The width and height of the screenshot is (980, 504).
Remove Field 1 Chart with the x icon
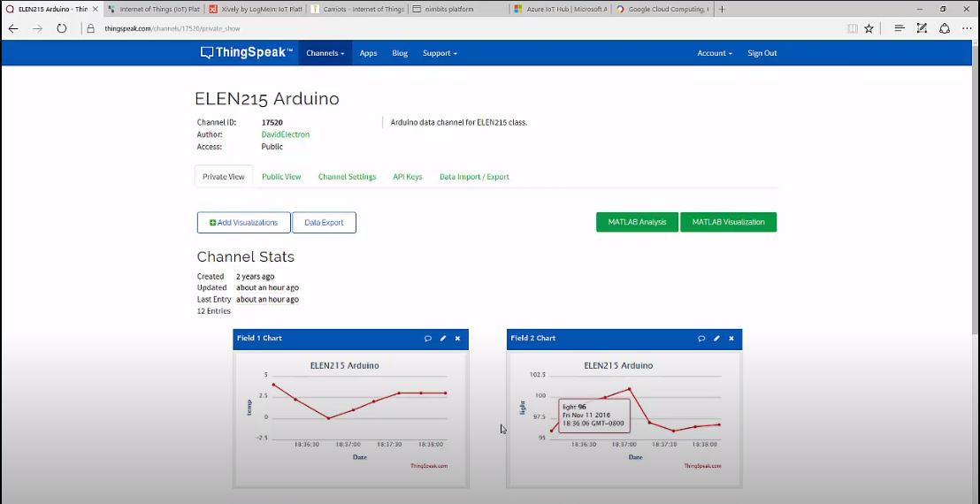457,339
